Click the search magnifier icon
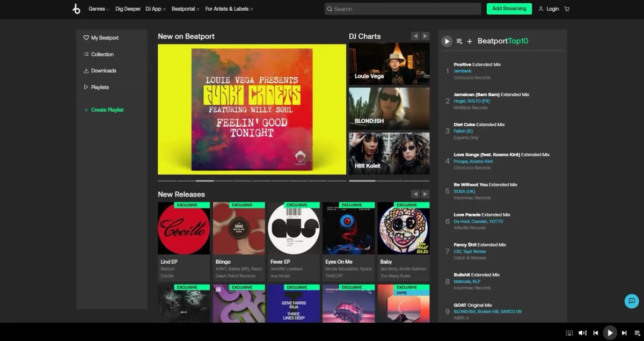This screenshot has height=341, width=644. click(x=330, y=9)
